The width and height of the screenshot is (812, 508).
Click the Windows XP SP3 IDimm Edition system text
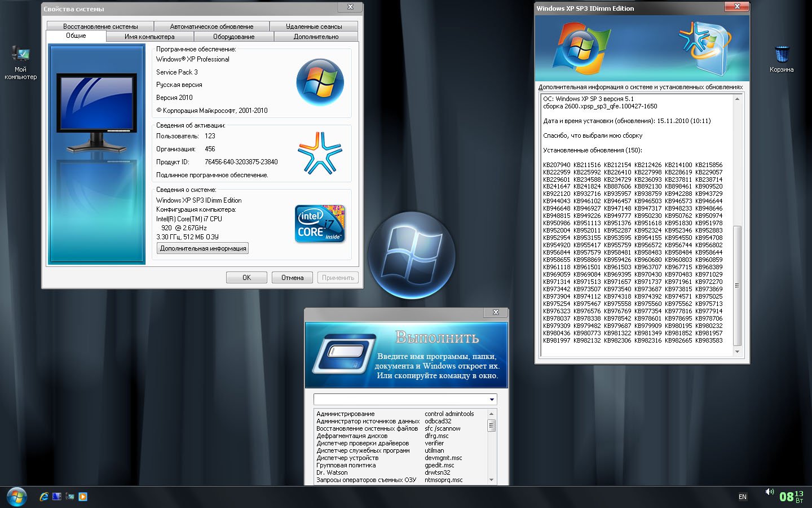coord(199,200)
